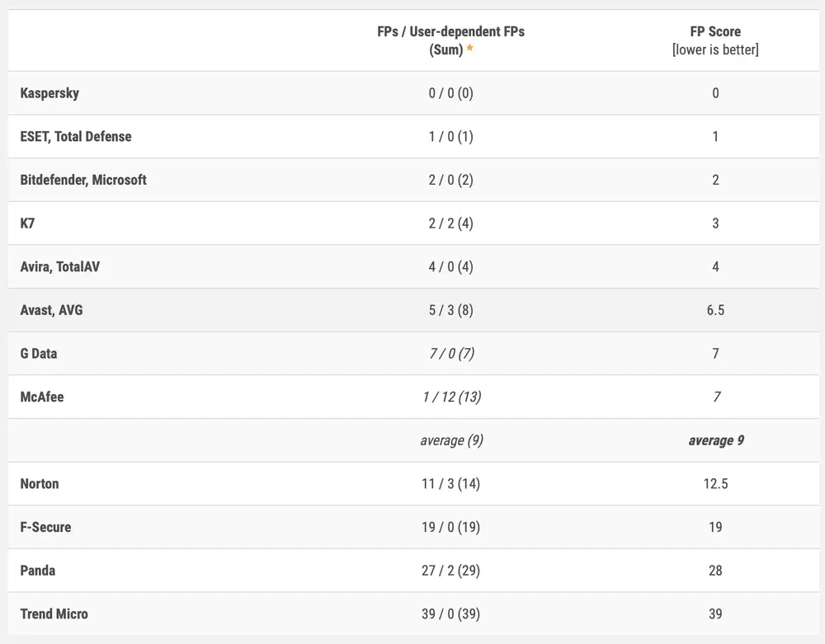Select the G Data row label
The height and width of the screenshot is (644, 825).
pyautogui.click(x=39, y=354)
